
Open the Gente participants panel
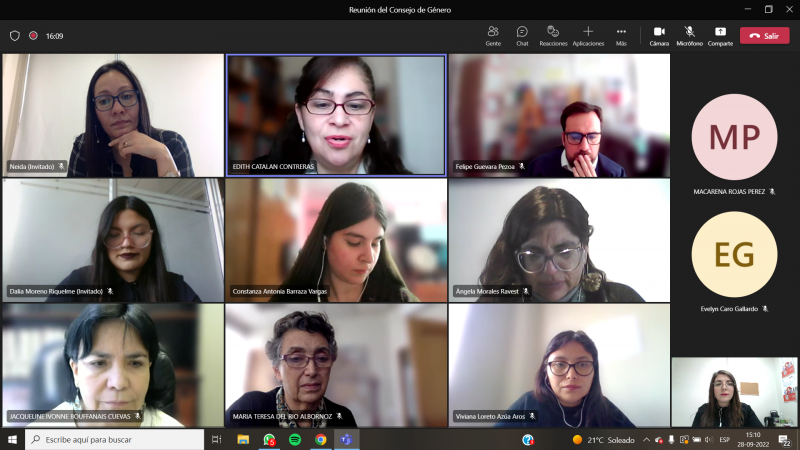493,35
